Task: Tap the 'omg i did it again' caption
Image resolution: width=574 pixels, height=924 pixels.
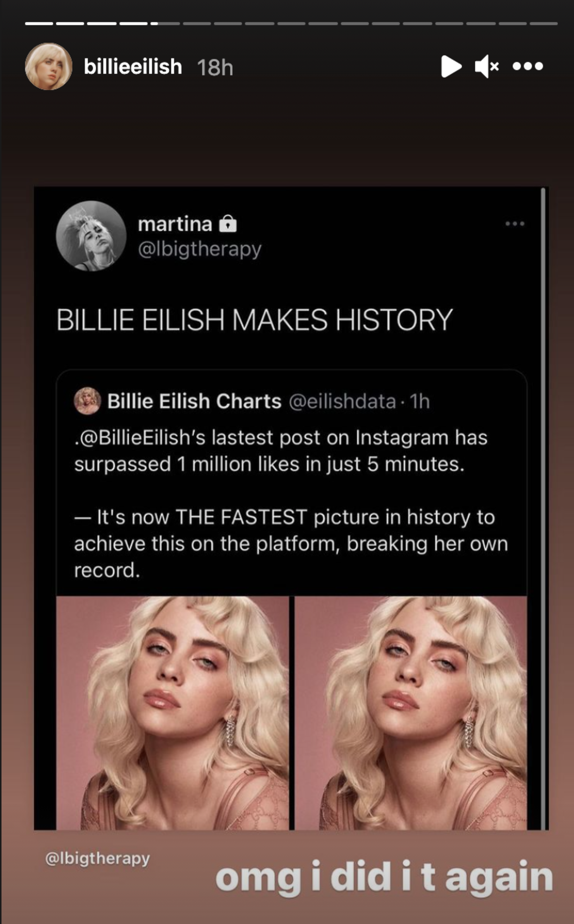Action: (384, 878)
